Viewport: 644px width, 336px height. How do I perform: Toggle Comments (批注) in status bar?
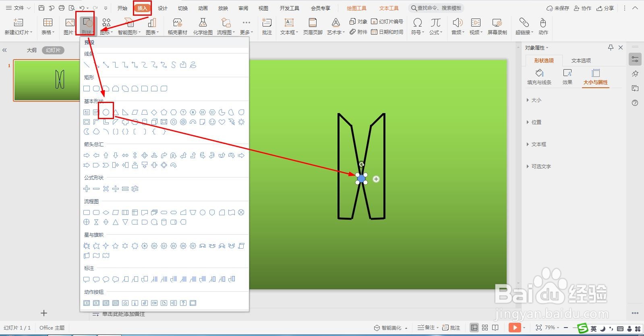[x=451, y=328]
